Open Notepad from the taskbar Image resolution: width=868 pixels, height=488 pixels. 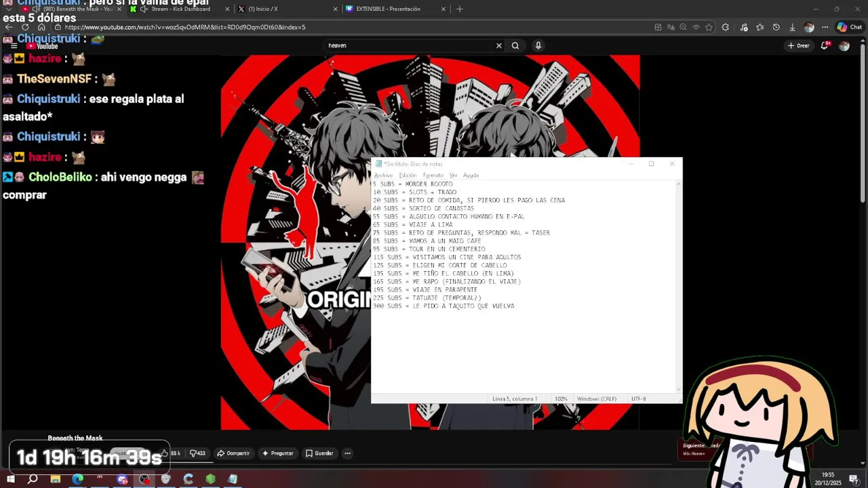233,479
